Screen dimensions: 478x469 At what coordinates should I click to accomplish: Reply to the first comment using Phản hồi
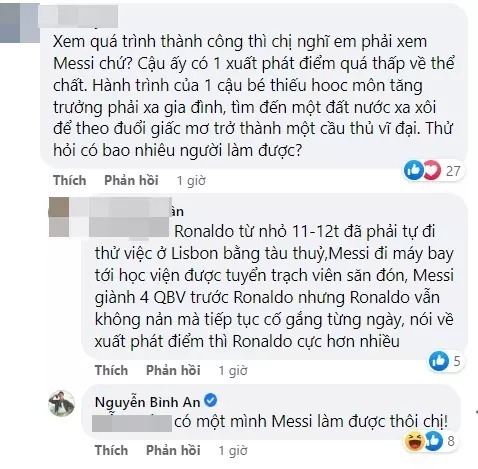click(131, 180)
